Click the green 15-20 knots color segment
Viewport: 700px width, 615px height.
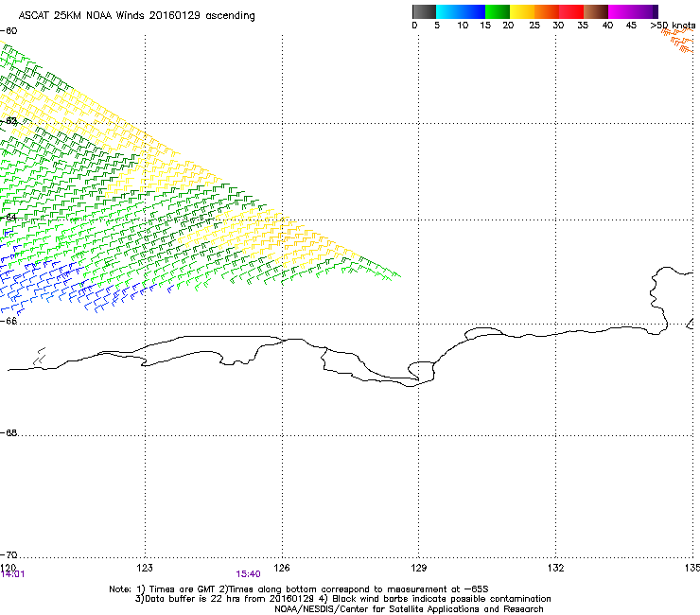click(x=498, y=11)
